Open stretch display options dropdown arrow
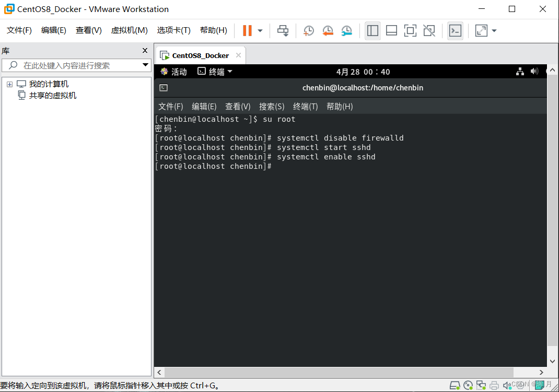The image size is (559, 392). point(494,31)
